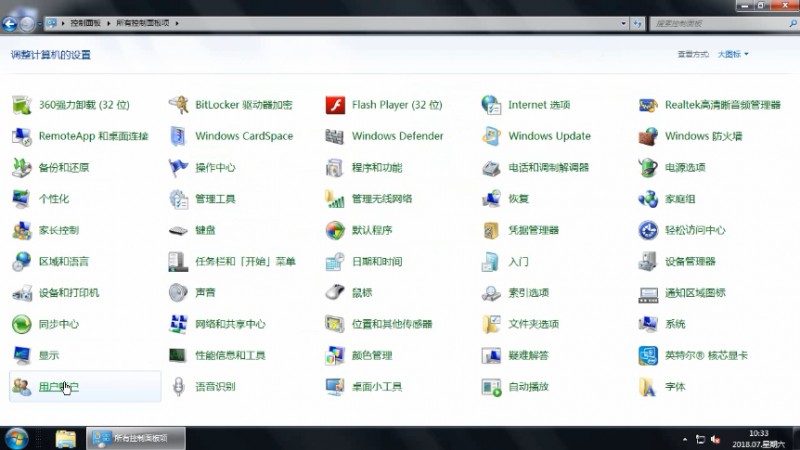
Task: Click the volume icon in system tray
Action: click(x=716, y=439)
